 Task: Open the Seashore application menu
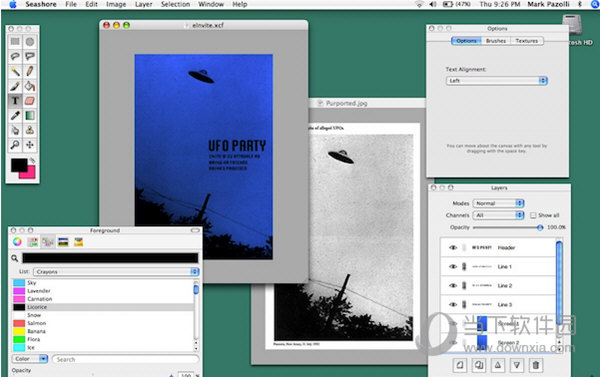41,4
